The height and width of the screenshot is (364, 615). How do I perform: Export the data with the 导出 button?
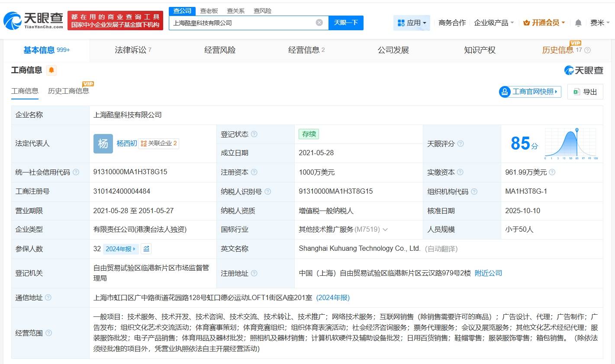click(x=585, y=92)
